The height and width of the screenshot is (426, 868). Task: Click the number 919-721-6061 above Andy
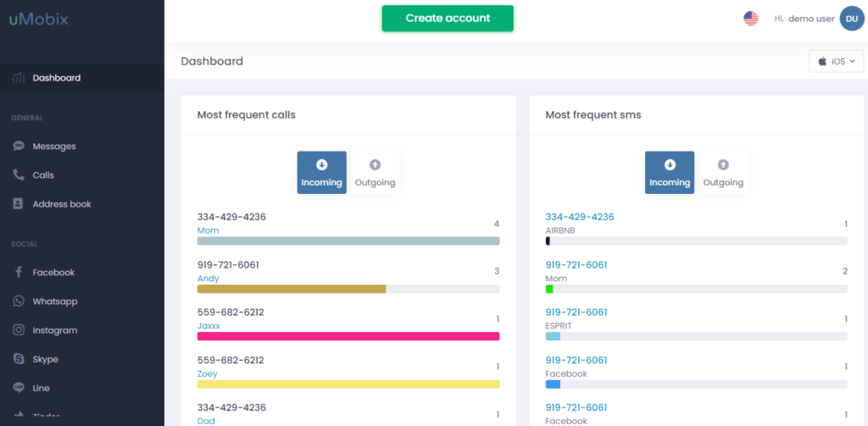tap(228, 265)
